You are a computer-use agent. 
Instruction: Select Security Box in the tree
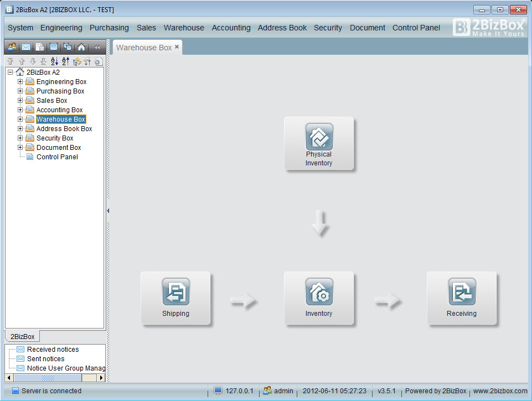tap(55, 138)
